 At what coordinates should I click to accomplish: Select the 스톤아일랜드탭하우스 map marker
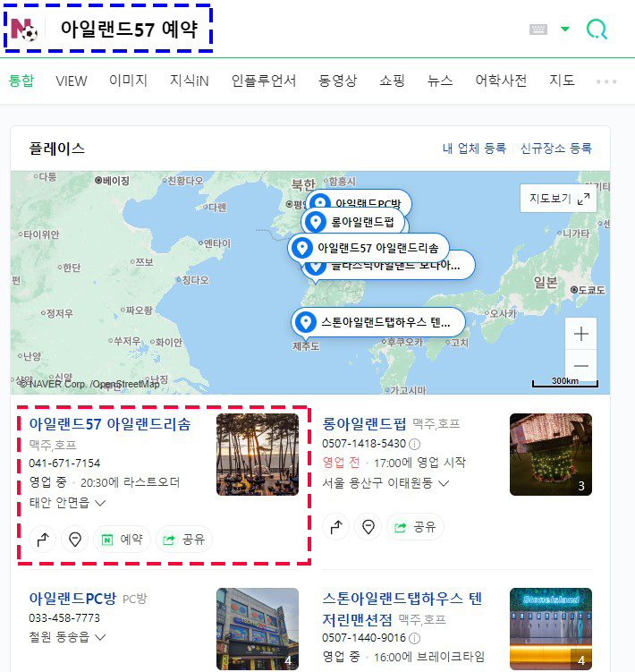pyautogui.click(x=378, y=322)
